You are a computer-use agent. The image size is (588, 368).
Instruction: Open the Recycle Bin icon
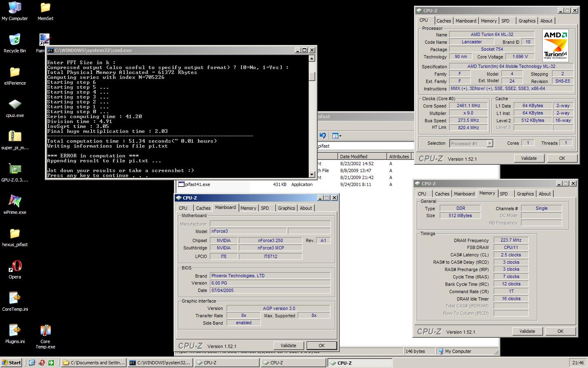pos(15,43)
